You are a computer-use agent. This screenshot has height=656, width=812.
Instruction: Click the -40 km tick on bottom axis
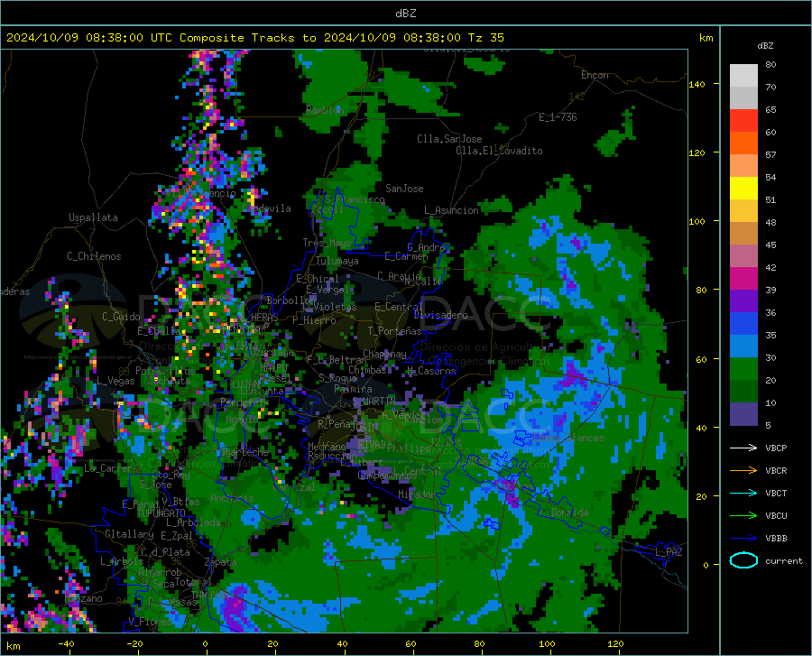click(x=66, y=643)
